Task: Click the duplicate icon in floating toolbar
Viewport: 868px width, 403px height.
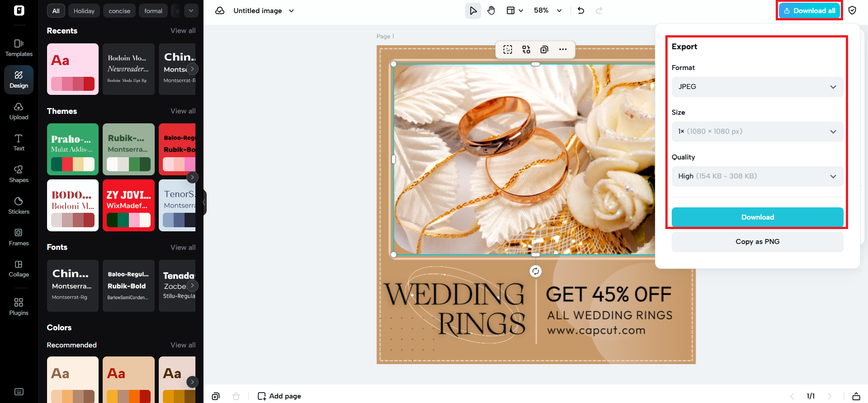Action: (x=545, y=49)
